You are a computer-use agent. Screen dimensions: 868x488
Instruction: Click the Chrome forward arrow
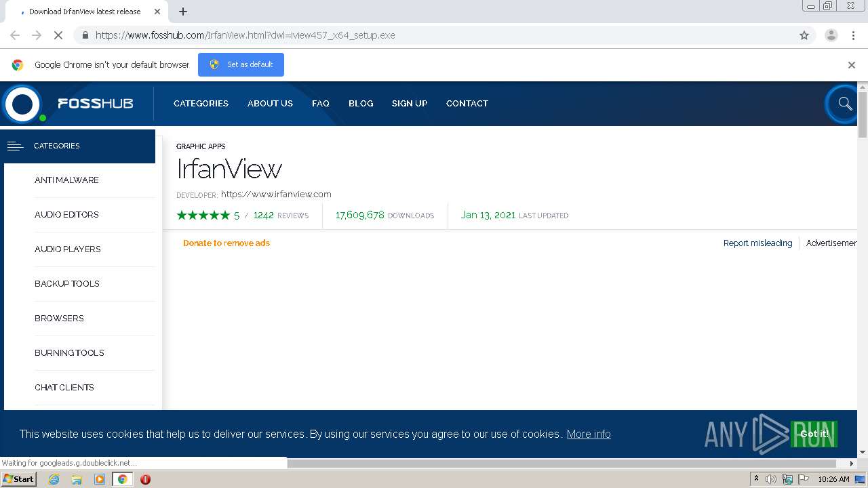[37, 35]
